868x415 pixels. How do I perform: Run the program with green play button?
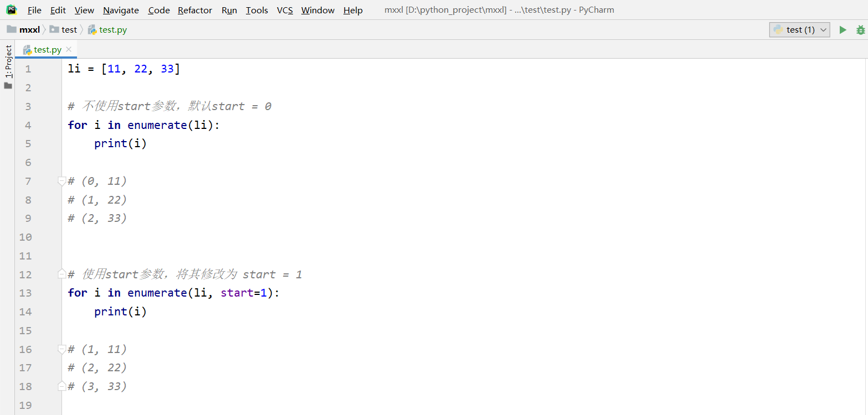pos(843,29)
